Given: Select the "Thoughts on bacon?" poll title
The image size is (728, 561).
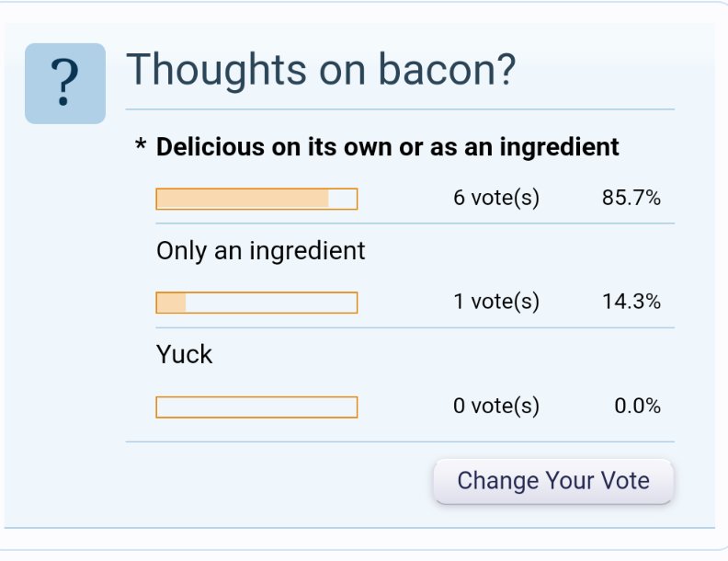Looking at the screenshot, I should click(x=321, y=70).
